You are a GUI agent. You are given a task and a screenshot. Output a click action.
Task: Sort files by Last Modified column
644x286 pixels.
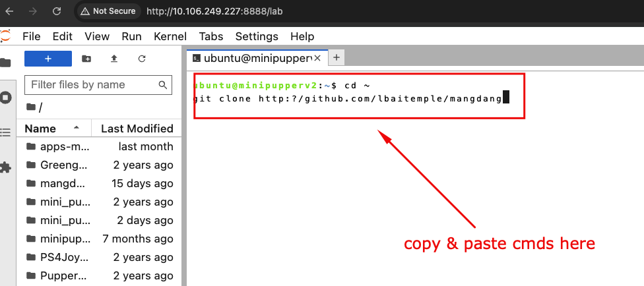point(137,129)
